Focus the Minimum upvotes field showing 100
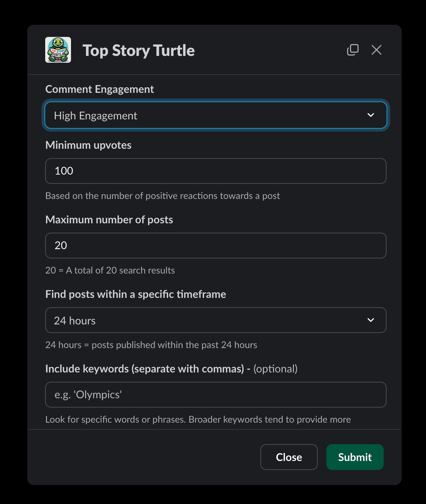 pyautogui.click(x=216, y=171)
